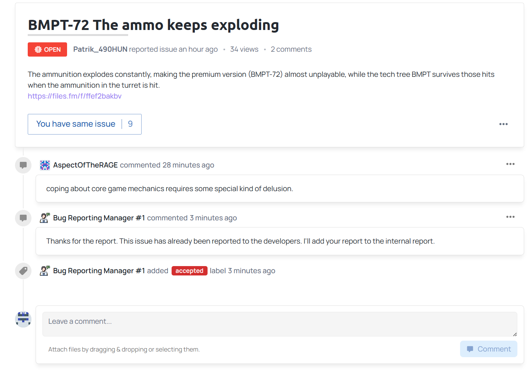The image size is (532, 392).
Task: Click the label tag timeline icon
Action: 23,271
